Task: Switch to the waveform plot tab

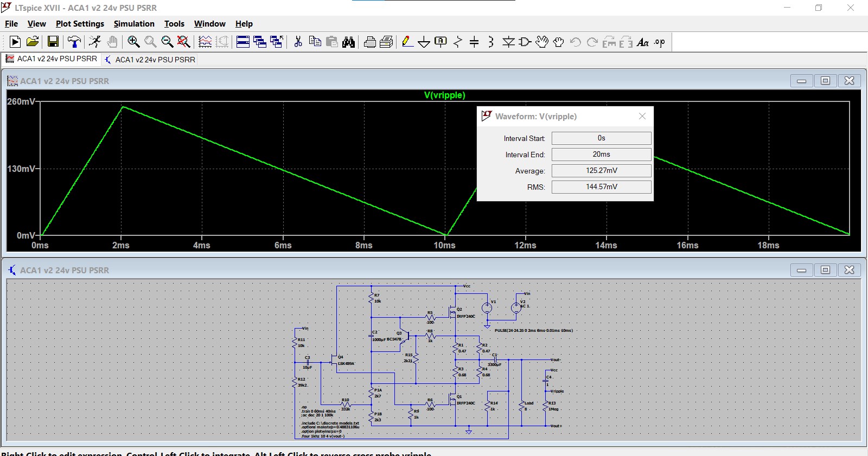Action: (x=52, y=59)
